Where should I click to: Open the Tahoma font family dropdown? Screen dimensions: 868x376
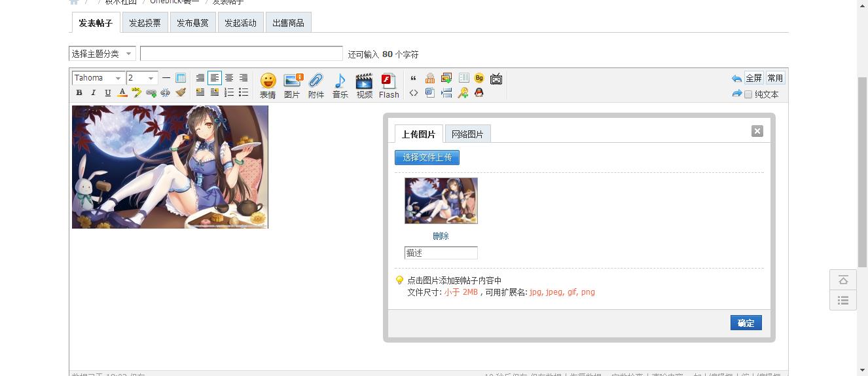pos(98,78)
